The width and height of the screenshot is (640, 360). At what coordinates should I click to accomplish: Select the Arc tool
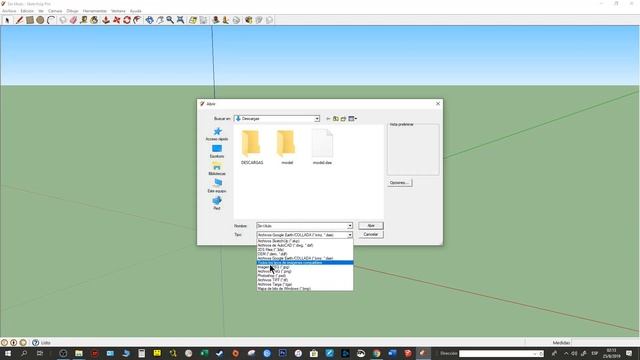51,20
